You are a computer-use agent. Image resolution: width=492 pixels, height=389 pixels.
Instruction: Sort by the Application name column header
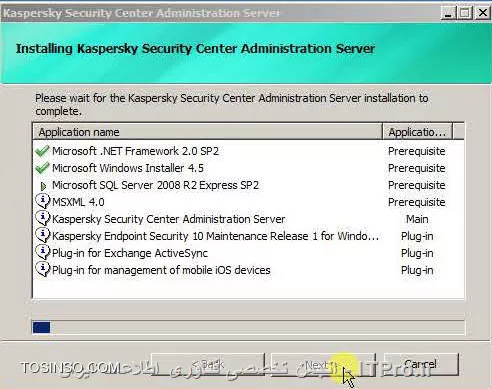click(207, 132)
